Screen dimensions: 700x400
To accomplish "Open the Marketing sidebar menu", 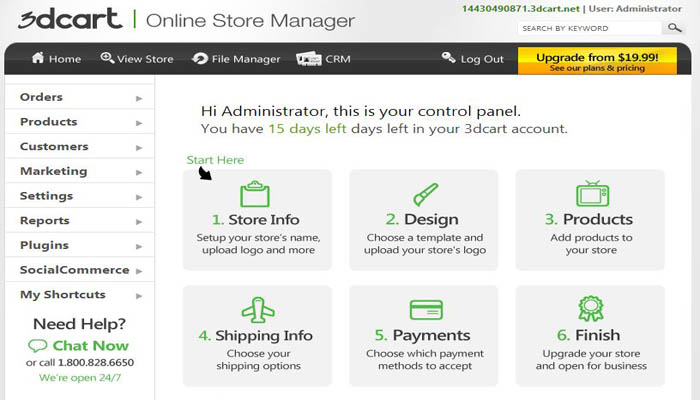I will pos(79,171).
